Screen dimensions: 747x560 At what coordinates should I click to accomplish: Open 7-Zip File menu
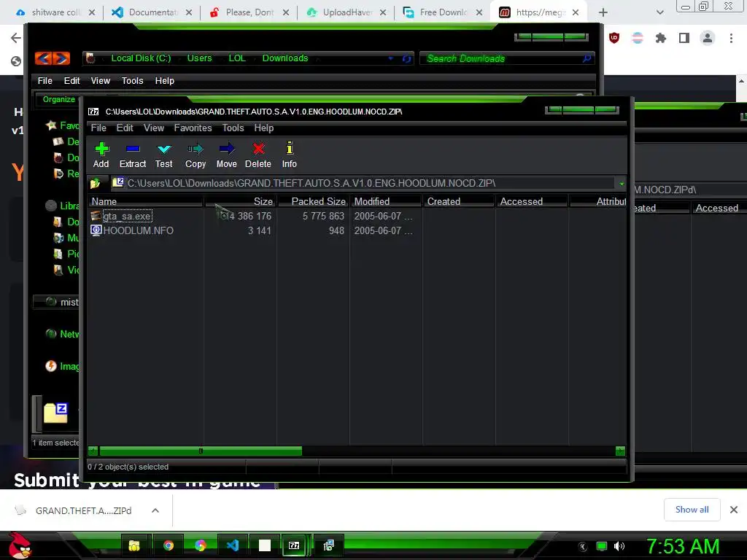tap(98, 128)
